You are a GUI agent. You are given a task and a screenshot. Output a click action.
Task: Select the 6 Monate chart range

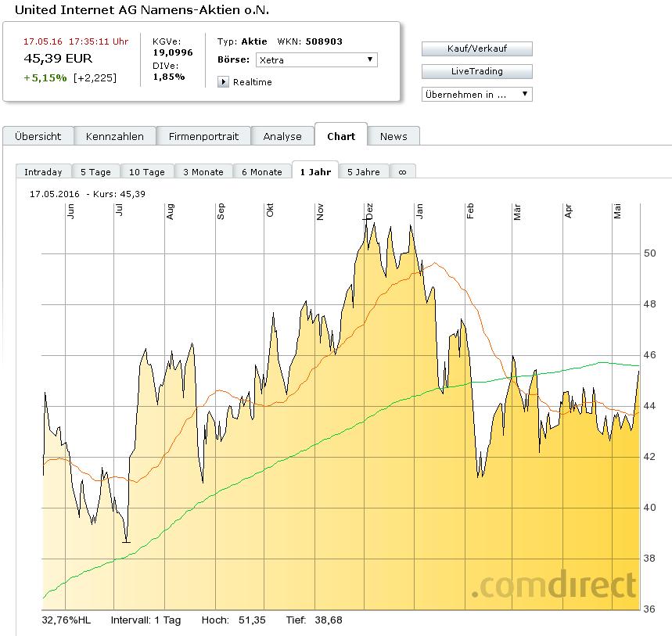pos(262,172)
